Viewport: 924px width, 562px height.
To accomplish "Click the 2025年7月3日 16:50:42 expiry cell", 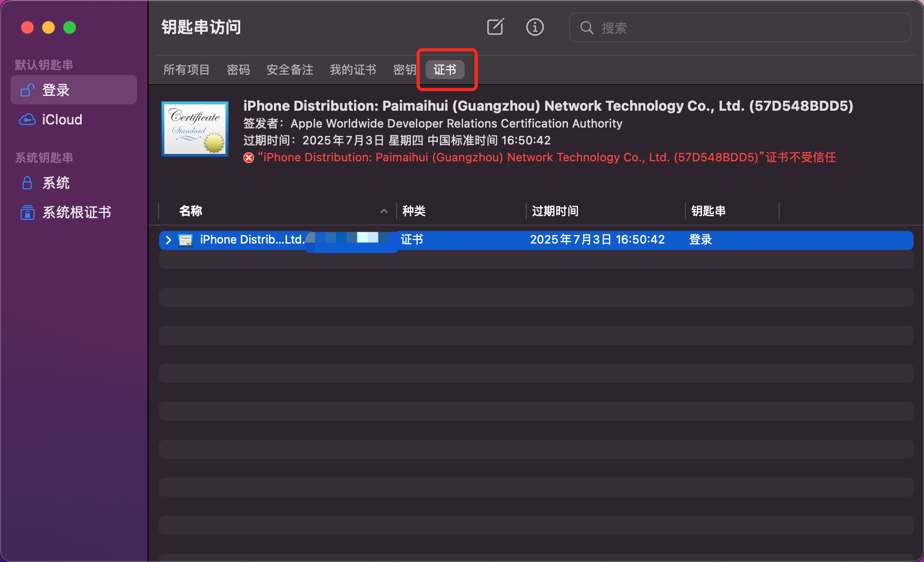I will pyautogui.click(x=597, y=239).
